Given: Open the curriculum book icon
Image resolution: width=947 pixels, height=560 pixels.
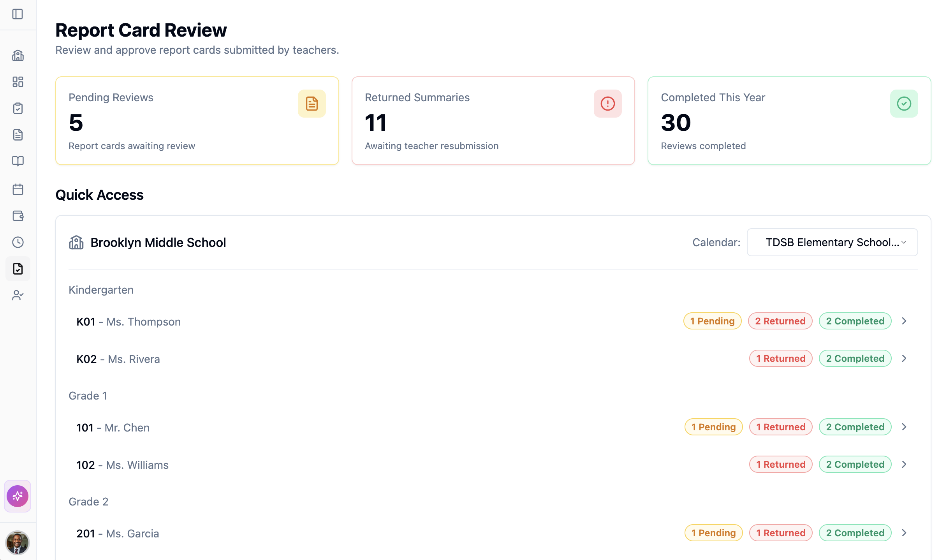Looking at the screenshot, I should tap(18, 161).
